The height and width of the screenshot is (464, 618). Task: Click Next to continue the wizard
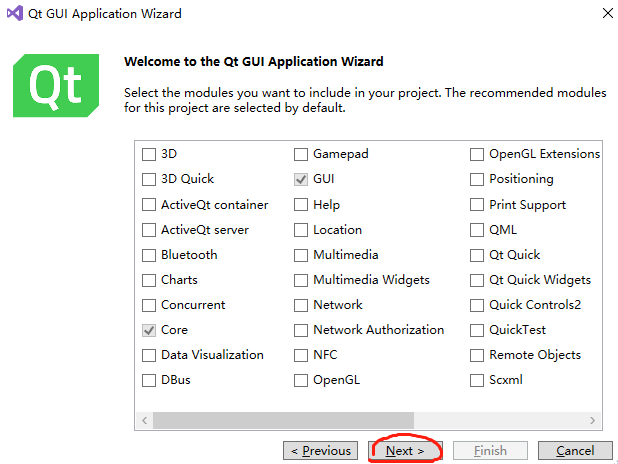405,451
